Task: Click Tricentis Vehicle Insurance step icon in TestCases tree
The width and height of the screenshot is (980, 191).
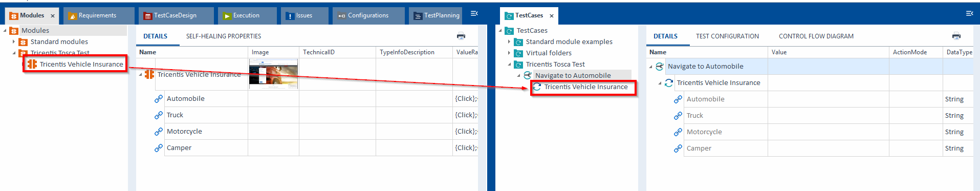Action: point(537,87)
